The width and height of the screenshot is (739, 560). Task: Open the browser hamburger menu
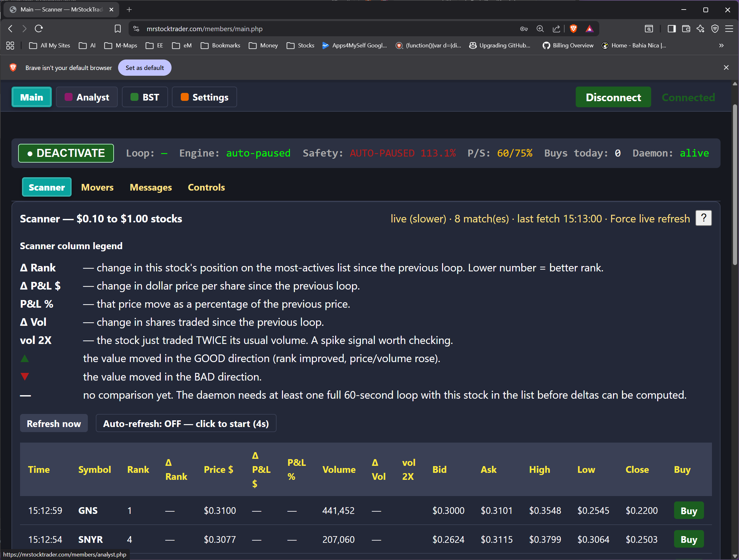729,29
